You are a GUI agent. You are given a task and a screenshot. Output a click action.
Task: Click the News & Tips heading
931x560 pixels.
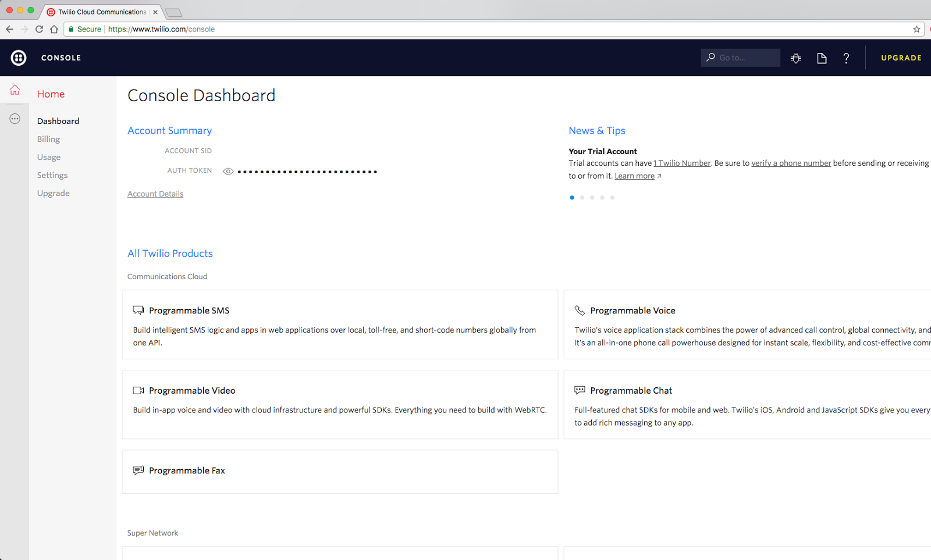[x=597, y=131]
